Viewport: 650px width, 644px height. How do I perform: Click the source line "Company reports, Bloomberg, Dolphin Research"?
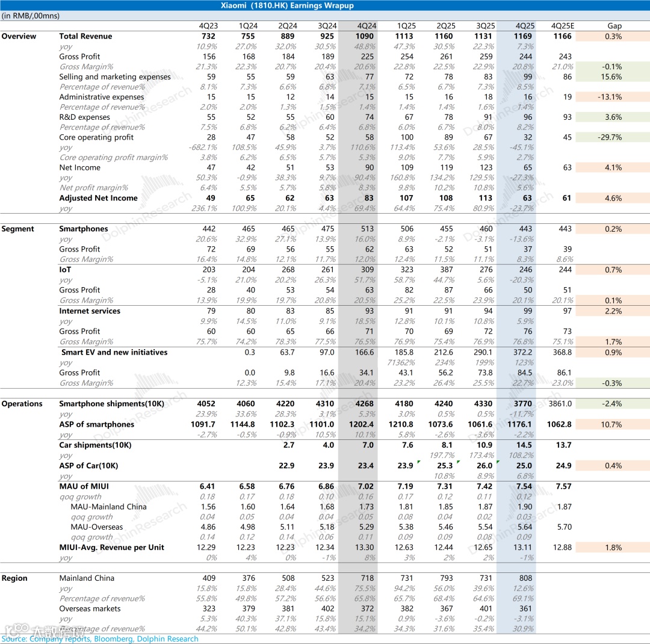[114, 639]
